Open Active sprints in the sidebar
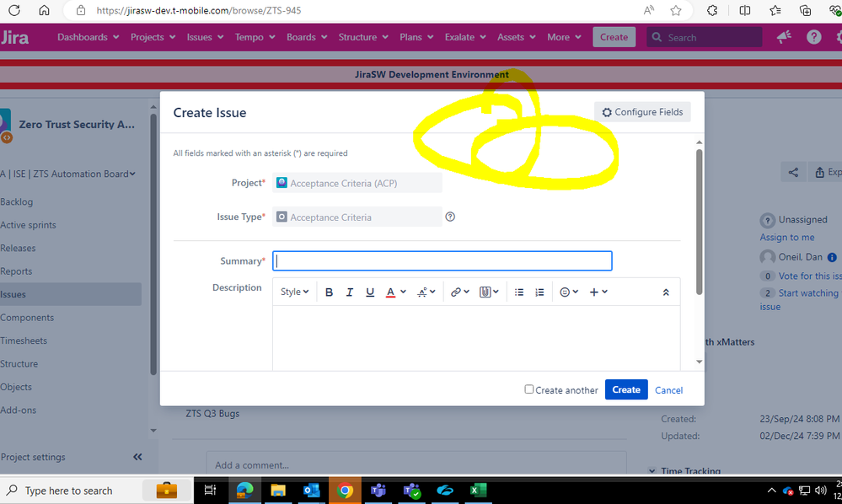This screenshot has width=842, height=504. [x=28, y=225]
